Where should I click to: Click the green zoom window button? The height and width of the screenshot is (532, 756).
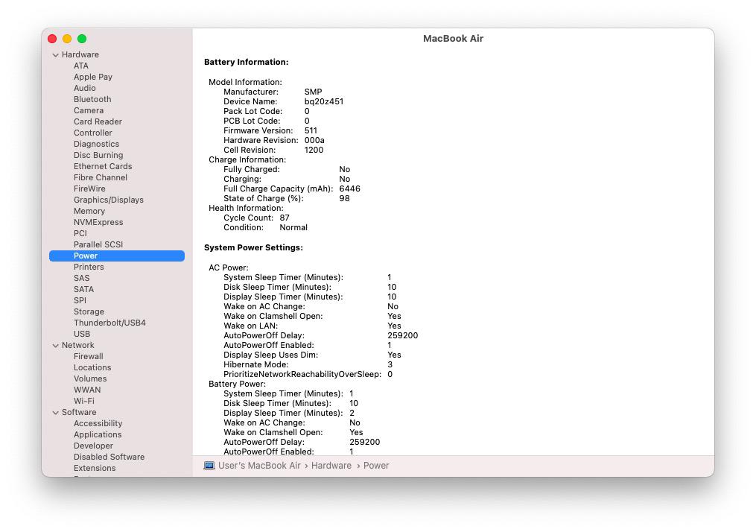point(82,39)
